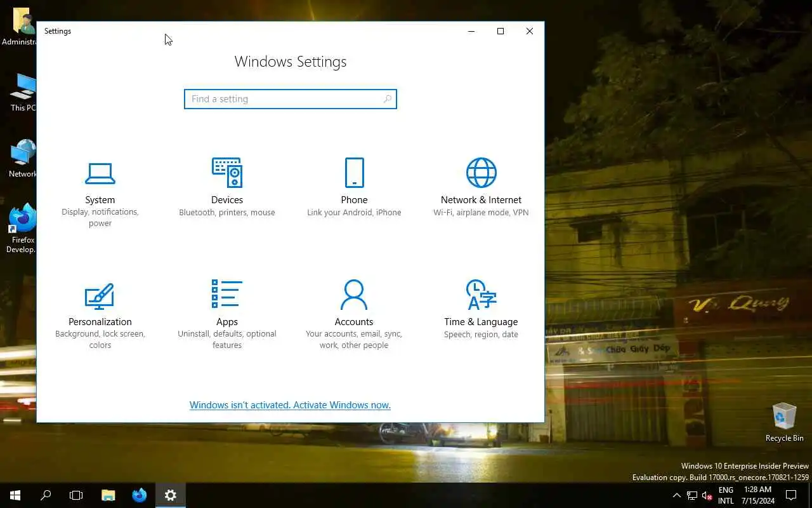Image resolution: width=812 pixels, height=508 pixels.
Task: Open the Windows Start menu
Action: coord(15,495)
